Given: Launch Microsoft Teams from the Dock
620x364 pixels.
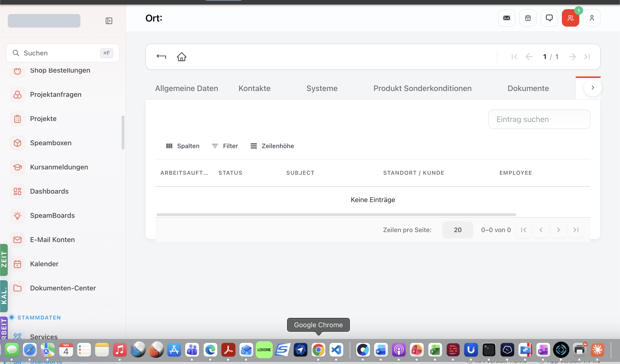Looking at the screenshot, I should coord(192,349).
